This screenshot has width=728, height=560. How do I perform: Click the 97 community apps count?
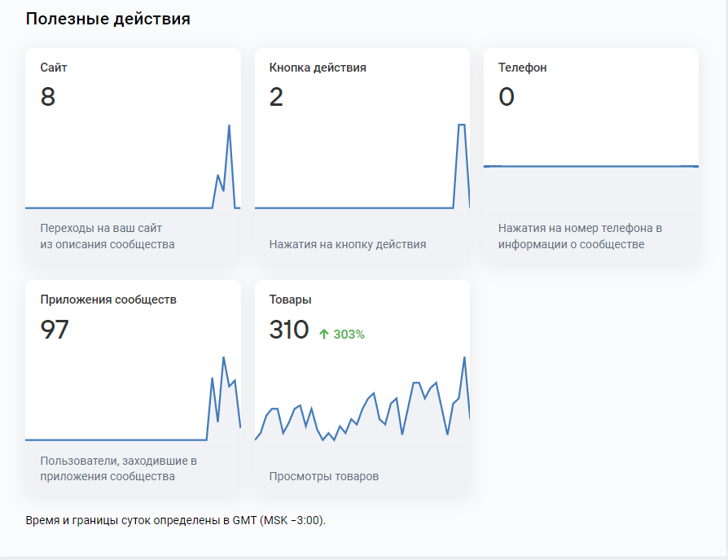tap(55, 330)
